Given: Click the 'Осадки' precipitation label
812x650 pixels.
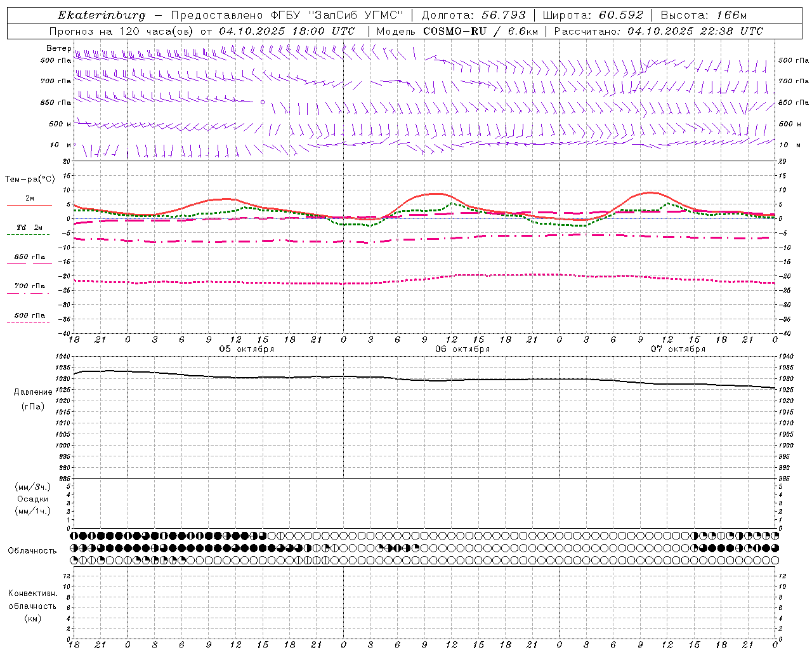Looking at the screenshot, I should pyautogui.click(x=33, y=499).
